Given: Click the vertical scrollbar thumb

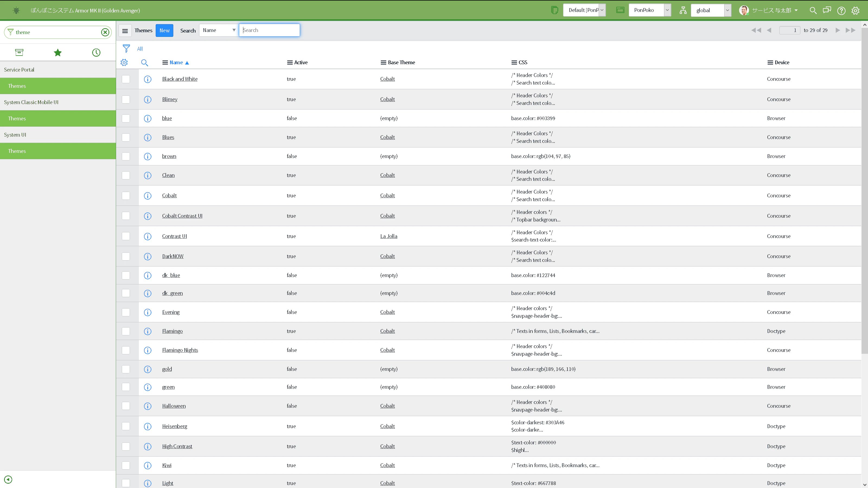Looking at the screenshot, I should (865, 191).
